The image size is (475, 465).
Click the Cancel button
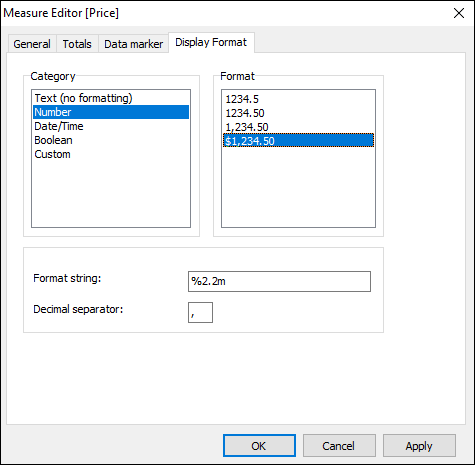pos(339,446)
